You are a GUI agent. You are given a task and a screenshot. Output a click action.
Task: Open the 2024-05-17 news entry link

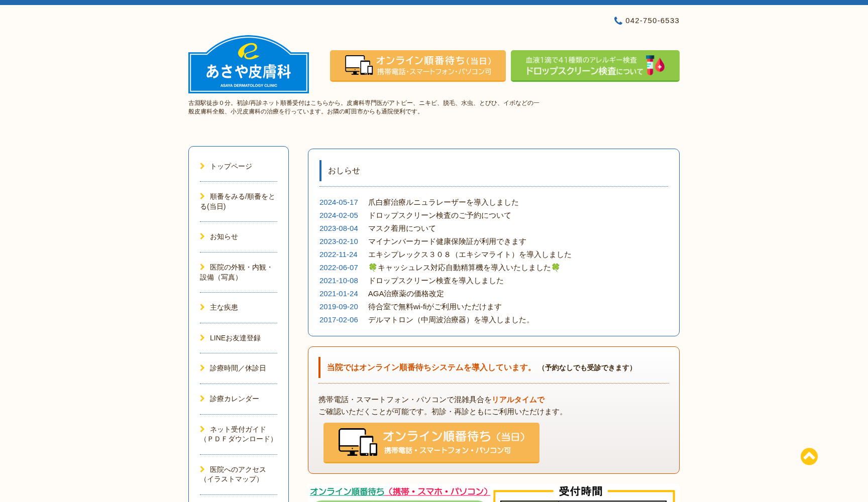(443, 202)
